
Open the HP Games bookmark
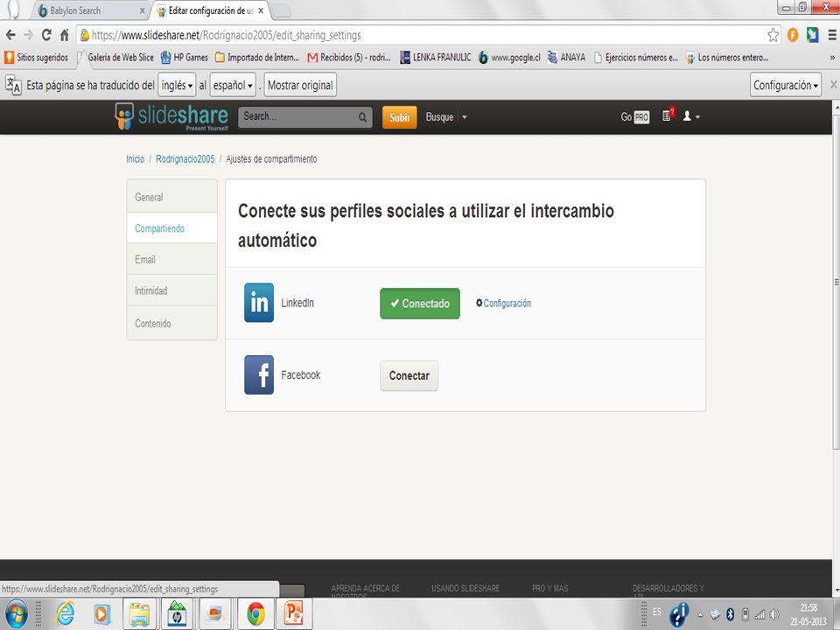pyautogui.click(x=185, y=58)
